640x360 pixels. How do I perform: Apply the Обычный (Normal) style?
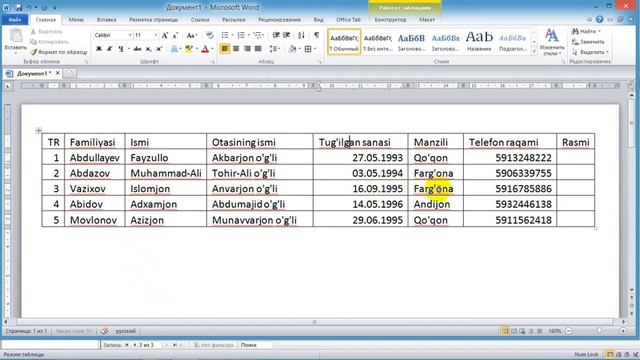[x=344, y=42]
